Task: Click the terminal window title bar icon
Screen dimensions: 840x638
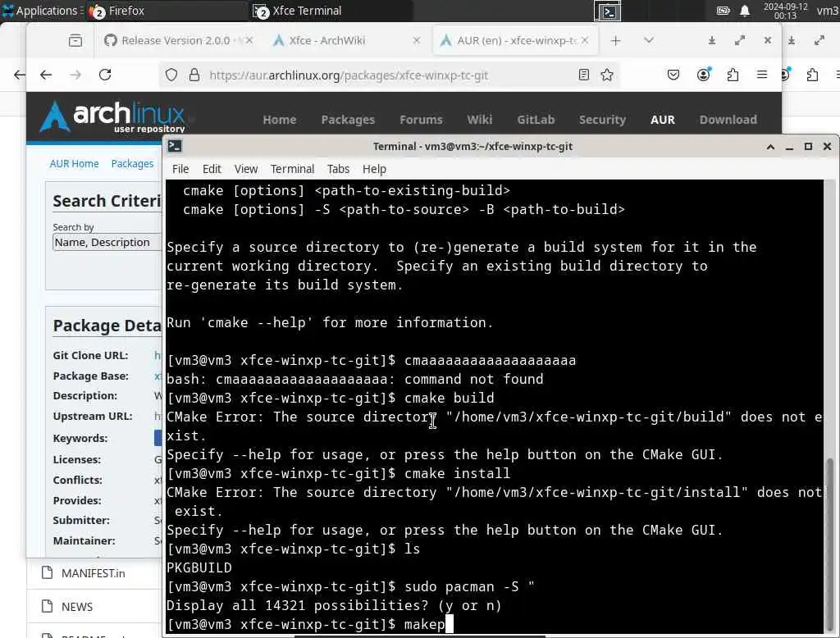Action: pos(175,146)
